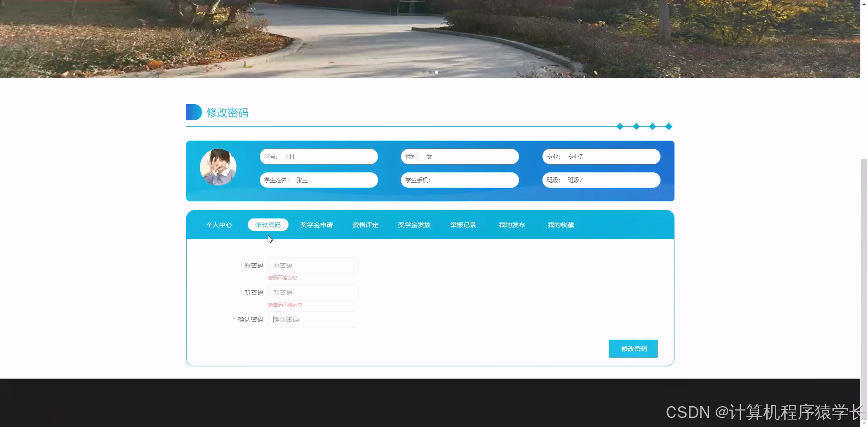Open the 奖学金申请 tab
The width and height of the screenshot is (868, 427).
316,224
